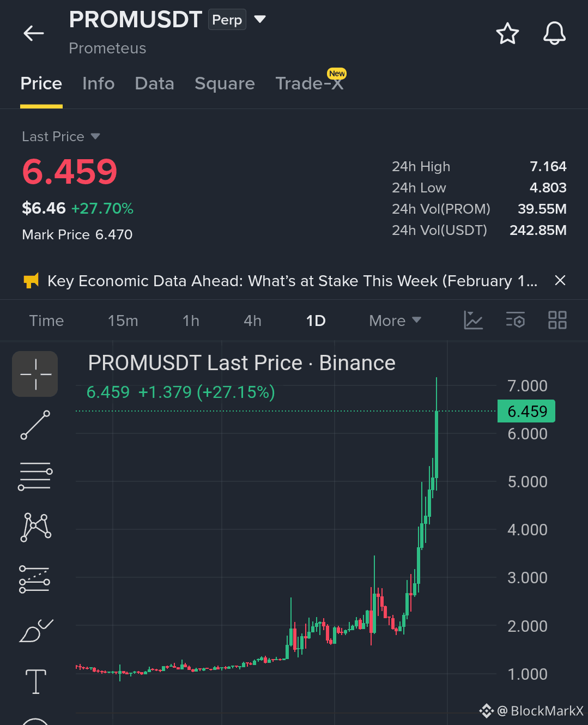
Task: Select the brush drawing tool
Action: coord(36,631)
